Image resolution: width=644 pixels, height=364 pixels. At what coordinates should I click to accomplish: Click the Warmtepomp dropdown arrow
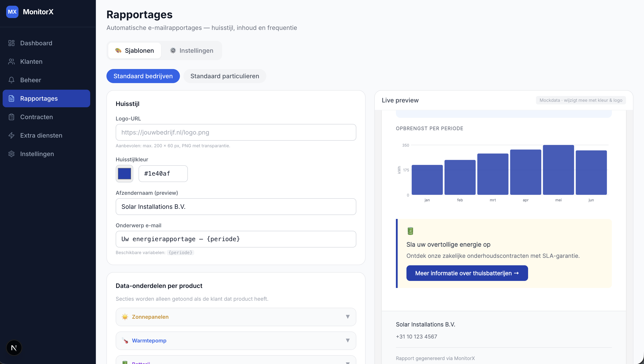point(348,340)
